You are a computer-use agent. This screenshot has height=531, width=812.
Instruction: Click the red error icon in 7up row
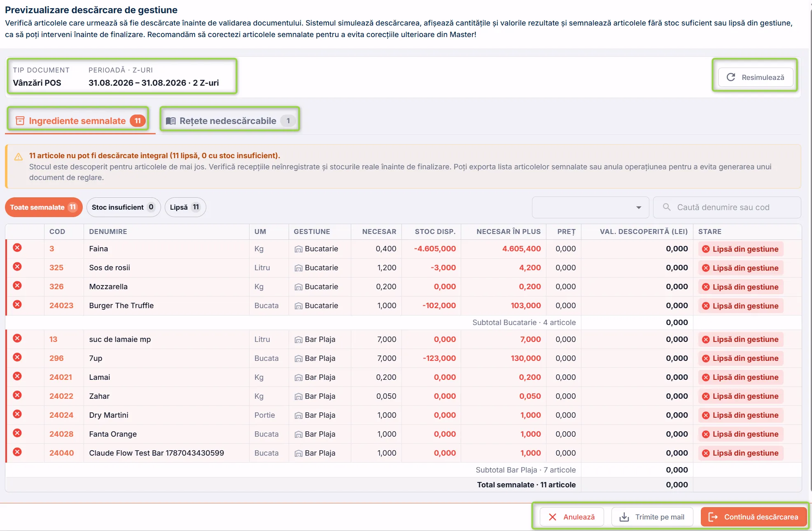click(17, 357)
